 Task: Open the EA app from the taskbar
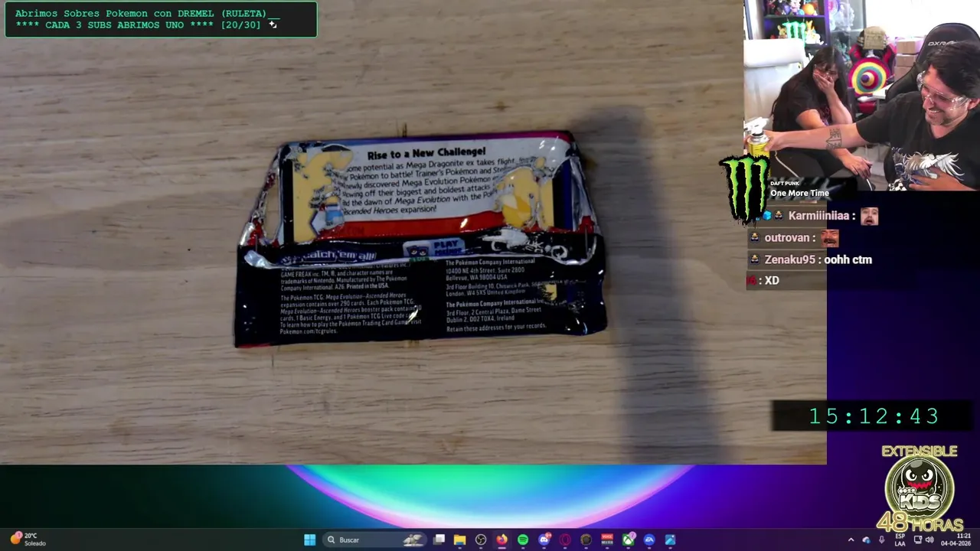pos(649,540)
